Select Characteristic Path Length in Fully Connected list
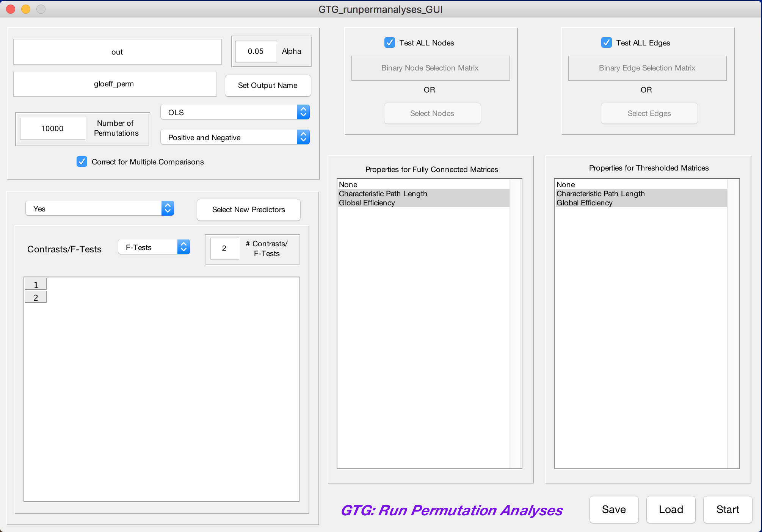Viewport: 762px width, 532px height. [383, 194]
